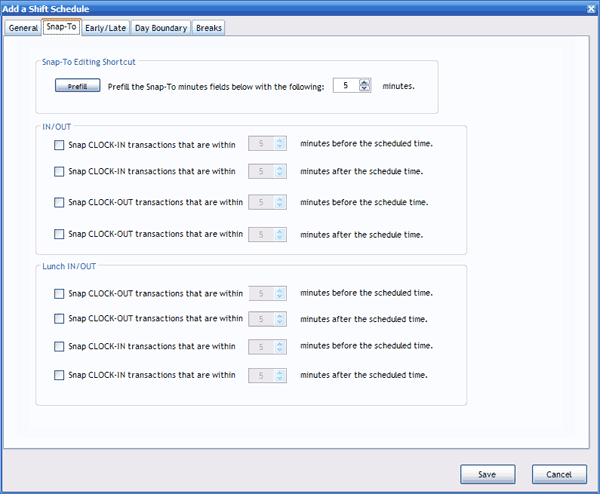Tick snap CLOCK-OUT after schedule time in IN/OUT
The image size is (600, 494).
(60, 235)
